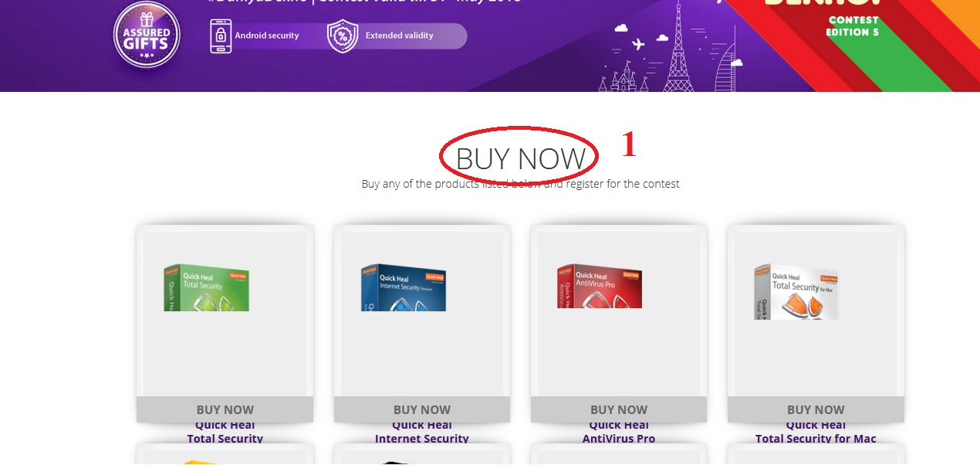Screen dimensions: 980x465
Task: Click the airplane icon in the banner
Action: coord(637,44)
